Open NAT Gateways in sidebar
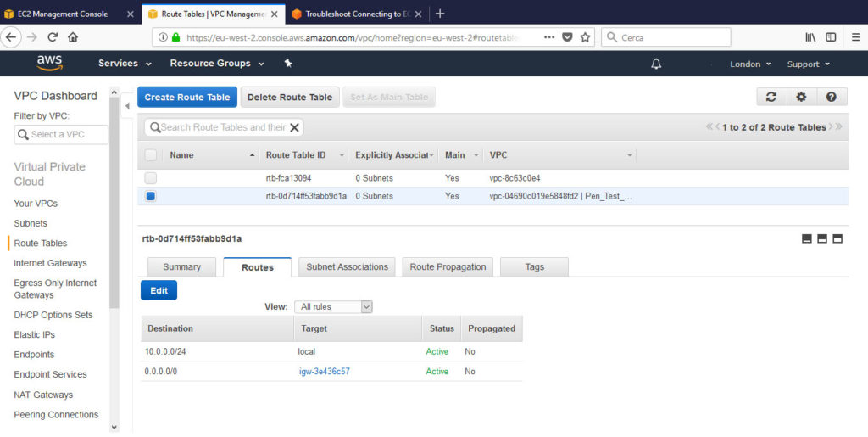The width and height of the screenshot is (868, 437). pos(43,395)
